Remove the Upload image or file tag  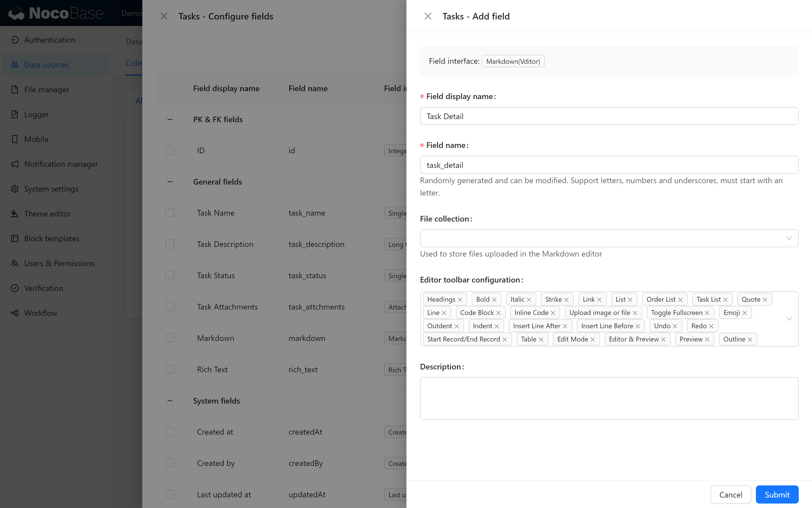tap(634, 313)
